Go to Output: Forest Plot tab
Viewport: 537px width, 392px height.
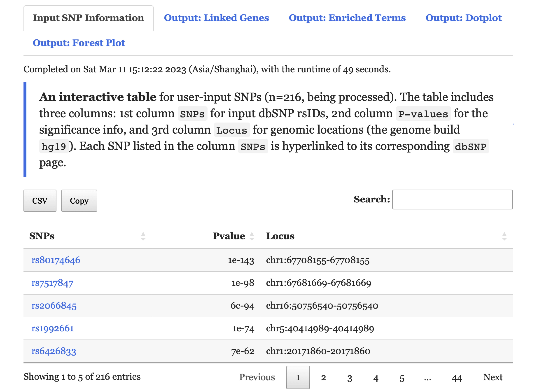79,43
